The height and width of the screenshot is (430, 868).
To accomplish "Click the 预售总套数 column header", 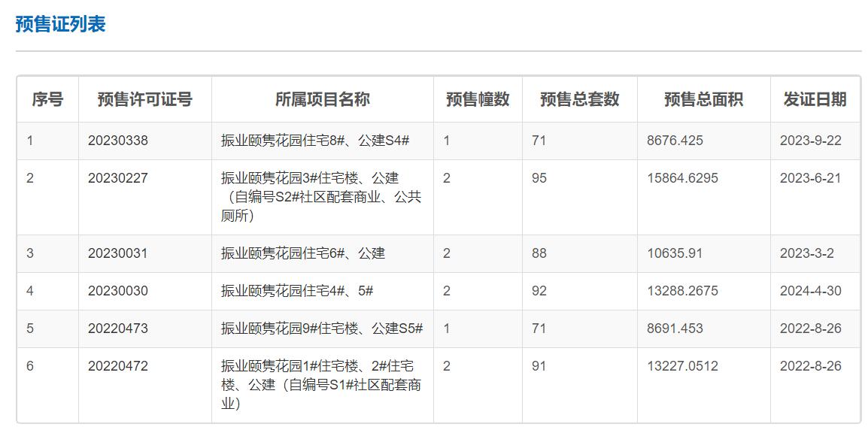I will tap(580, 100).
